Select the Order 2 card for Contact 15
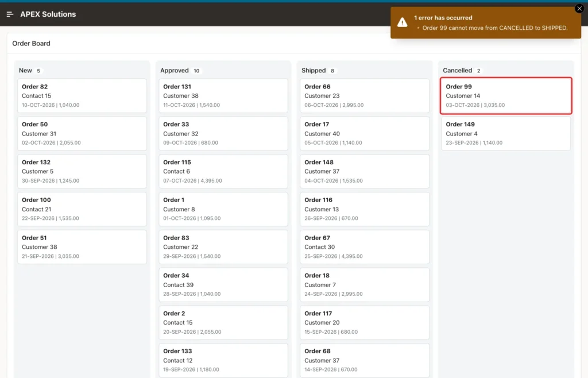 coord(223,322)
